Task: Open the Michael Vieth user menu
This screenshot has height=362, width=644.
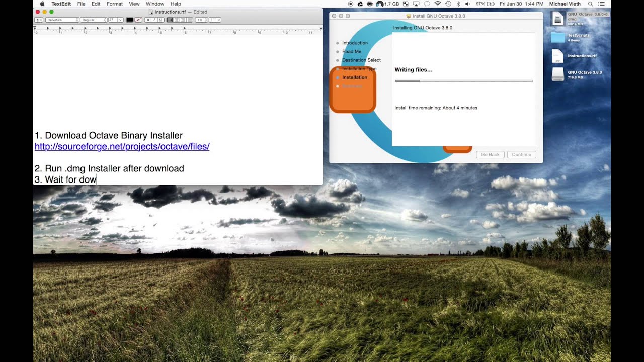Action: 565,4
